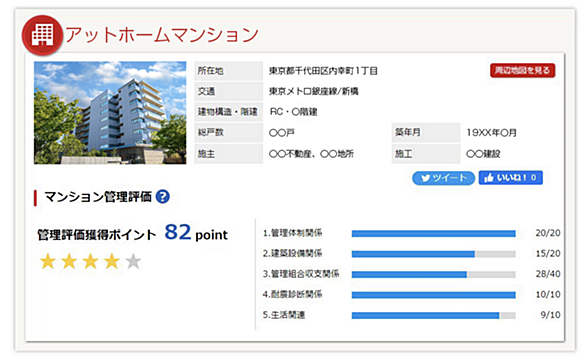Viewport: 586px width, 363px height.
Task: Click the fourth gold rating star
Action: [x=112, y=261]
